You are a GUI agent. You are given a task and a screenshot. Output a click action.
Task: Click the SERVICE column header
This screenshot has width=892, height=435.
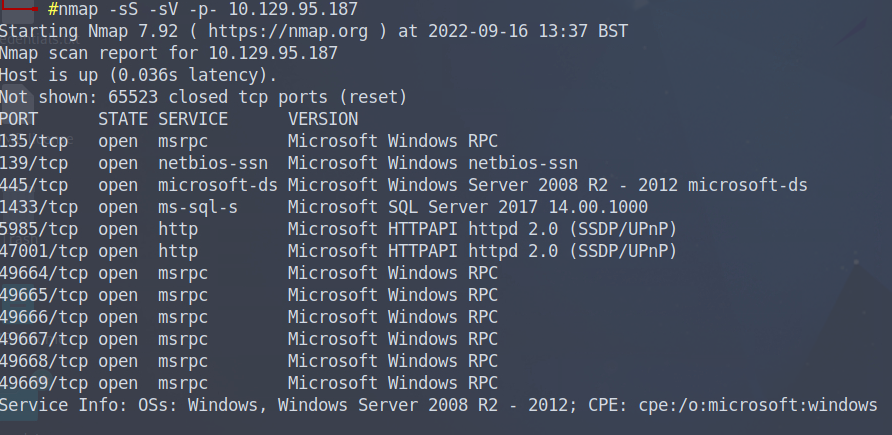coord(193,119)
